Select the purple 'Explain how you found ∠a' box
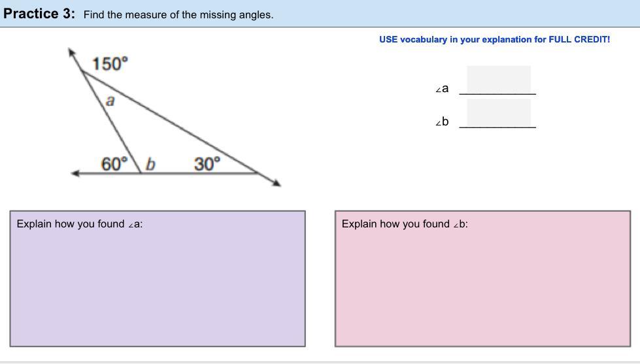The height and width of the screenshot is (364, 640). point(157,288)
